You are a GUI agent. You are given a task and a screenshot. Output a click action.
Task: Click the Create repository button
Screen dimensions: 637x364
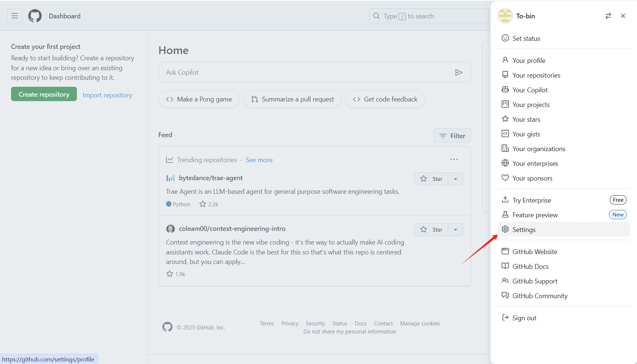tap(44, 94)
